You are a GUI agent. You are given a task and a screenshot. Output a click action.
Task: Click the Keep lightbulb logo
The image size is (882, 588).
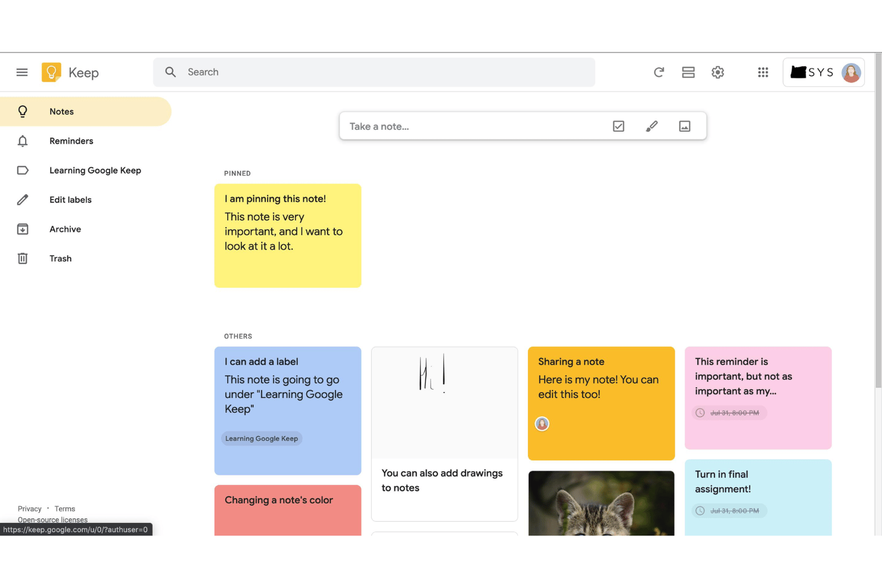click(x=51, y=72)
